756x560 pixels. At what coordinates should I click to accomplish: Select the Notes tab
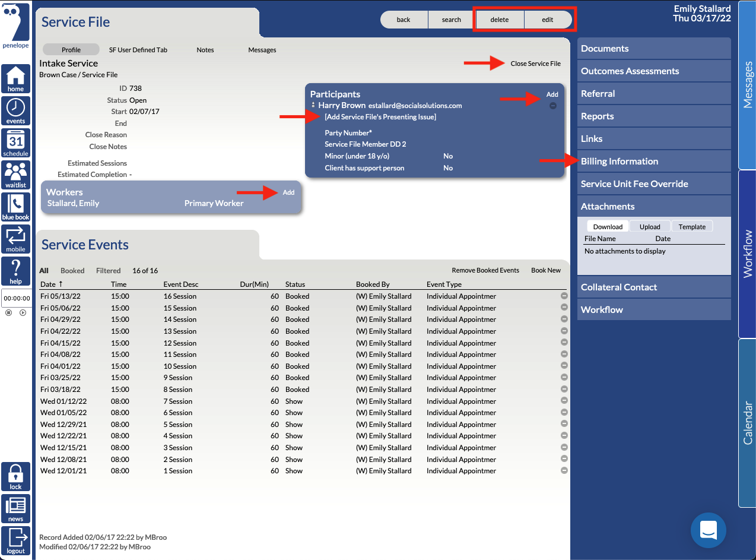(x=205, y=50)
